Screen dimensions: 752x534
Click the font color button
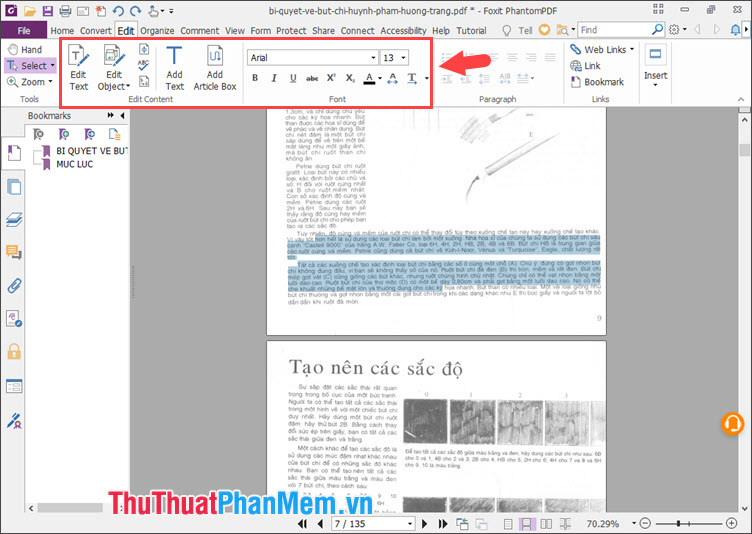pos(369,78)
